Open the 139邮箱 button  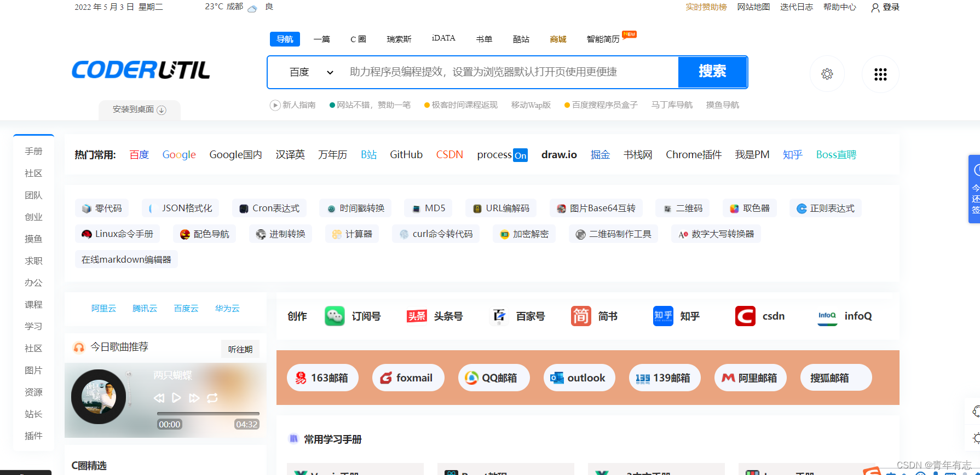(x=665, y=378)
